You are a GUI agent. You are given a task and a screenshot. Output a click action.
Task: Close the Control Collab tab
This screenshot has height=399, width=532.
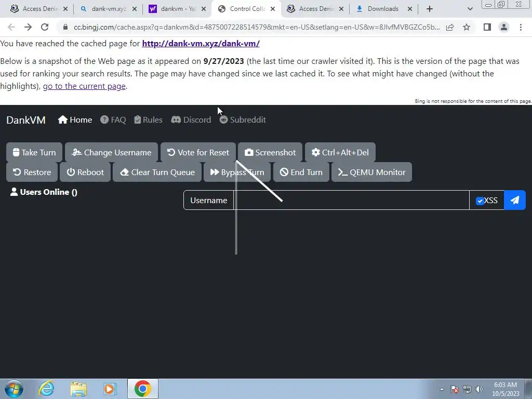(x=273, y=9)
